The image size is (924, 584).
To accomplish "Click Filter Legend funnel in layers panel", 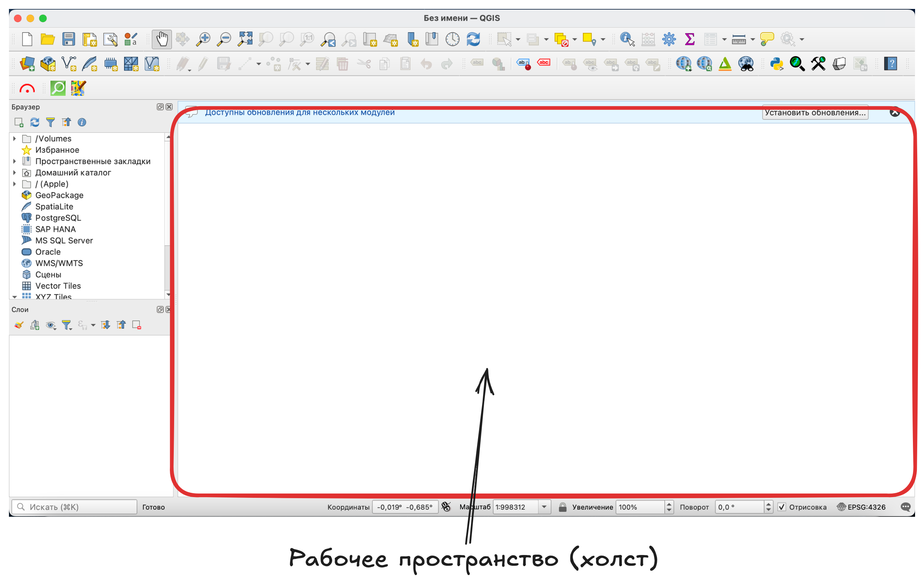I will (67, 325).
